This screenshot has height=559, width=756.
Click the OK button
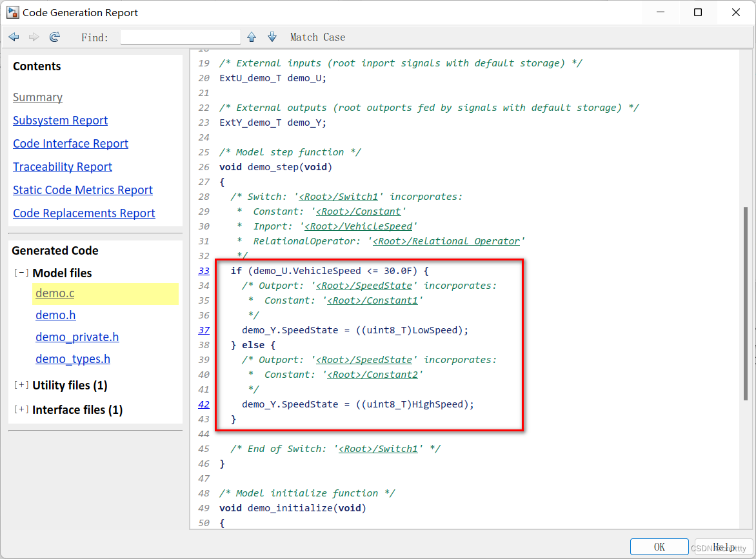[659, 547]
